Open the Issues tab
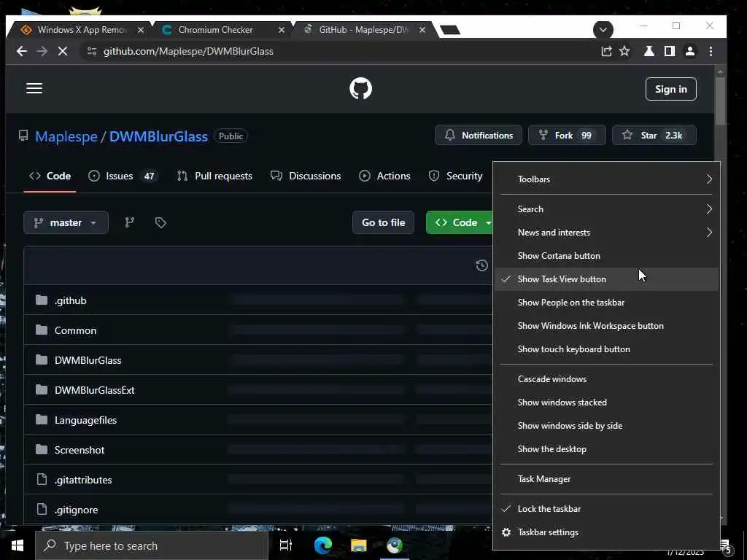This screenshot has height=560, width=747. tap(123, 176)
